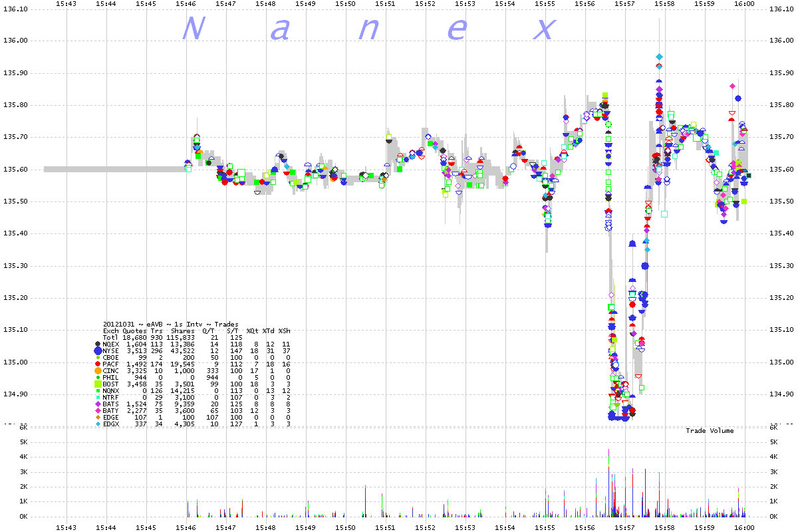Click total quotes value '18,680'

(134, 338)
